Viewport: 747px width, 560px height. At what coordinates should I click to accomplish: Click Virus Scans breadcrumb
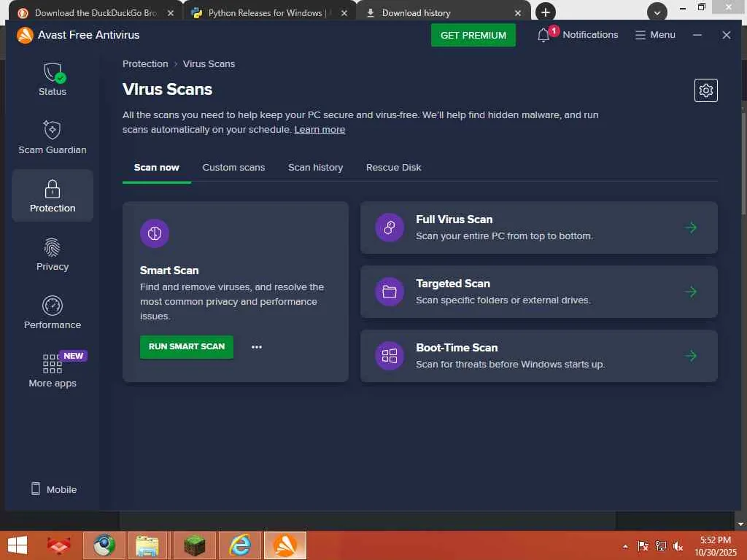[x=209, y=64]
